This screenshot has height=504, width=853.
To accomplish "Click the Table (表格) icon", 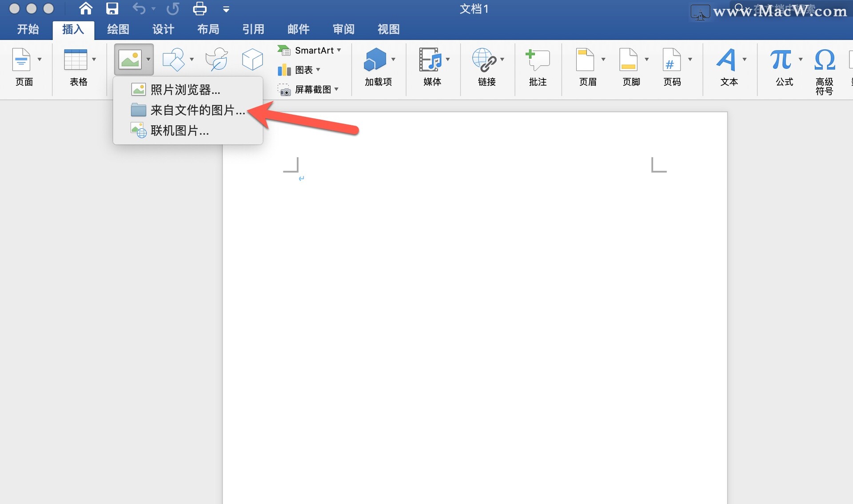I will point(76,60).
